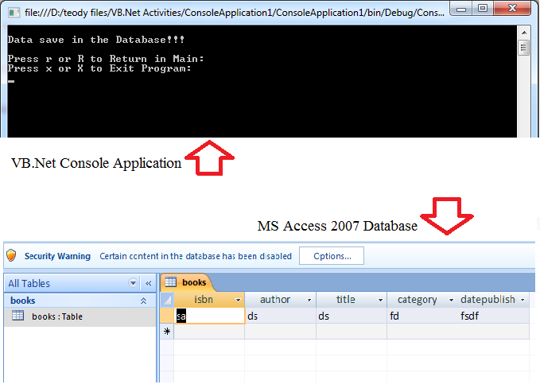Click the title cell containing ds
The image size is (540, 392).
click(352, 316)
